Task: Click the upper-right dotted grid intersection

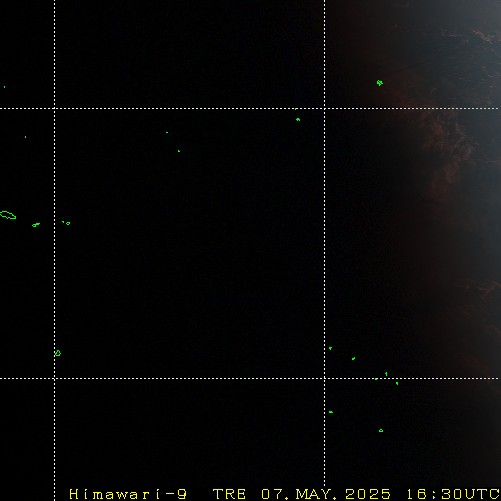Action: [325, 108]
